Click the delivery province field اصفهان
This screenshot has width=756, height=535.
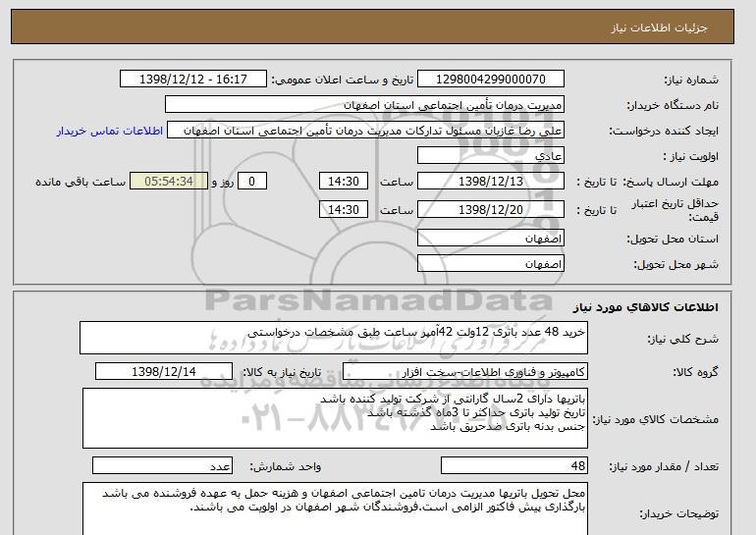point(490,239)
